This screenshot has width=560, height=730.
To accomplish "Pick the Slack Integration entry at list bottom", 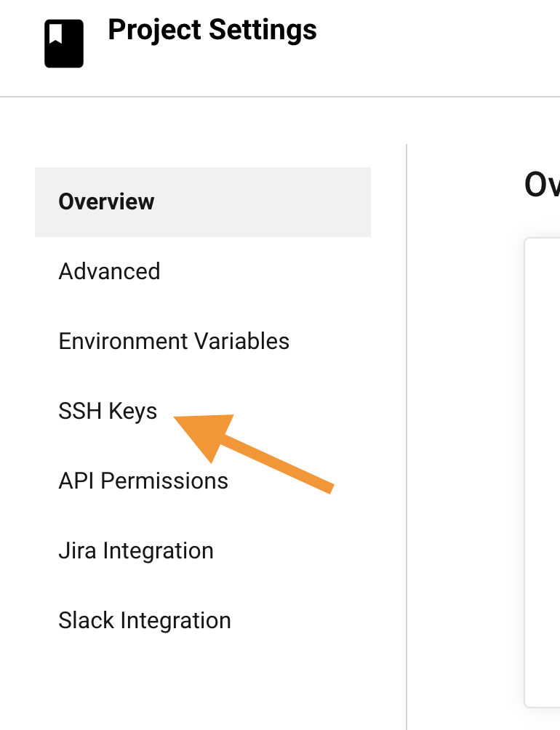I will point(145,621).
